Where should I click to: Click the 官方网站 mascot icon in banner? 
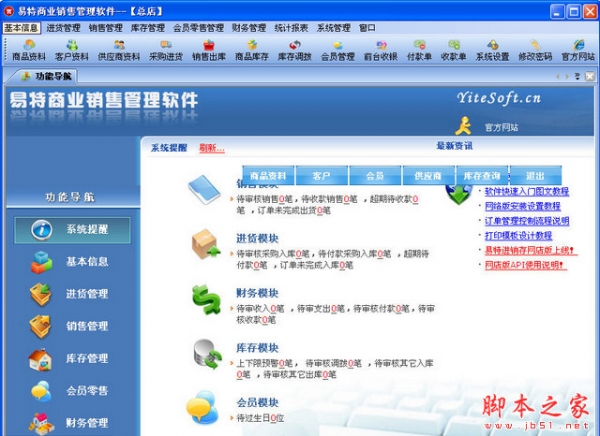pyautogui.click(x=463, y=126)
